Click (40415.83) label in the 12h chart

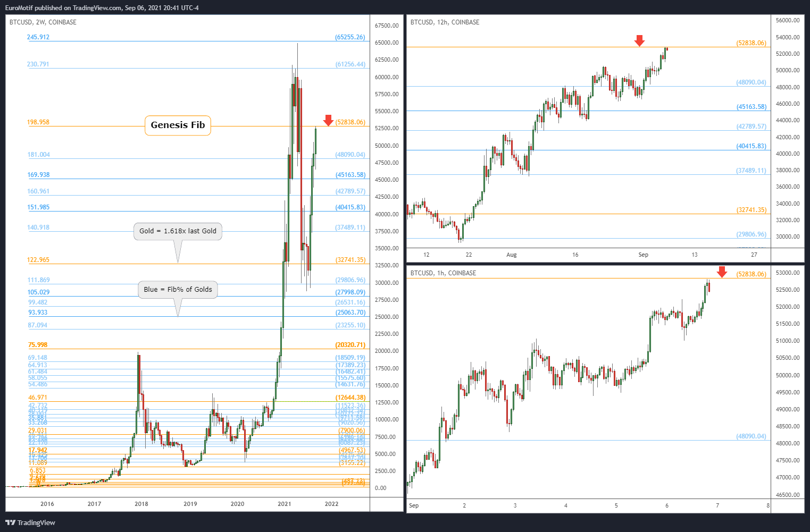(x=751, y=146)
